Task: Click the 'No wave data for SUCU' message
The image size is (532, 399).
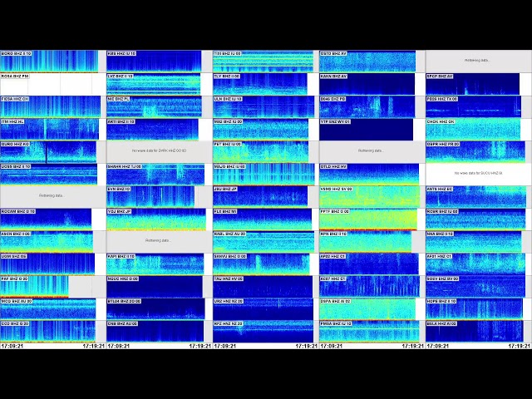Action: pyautogui.click(x=479, y=173)
